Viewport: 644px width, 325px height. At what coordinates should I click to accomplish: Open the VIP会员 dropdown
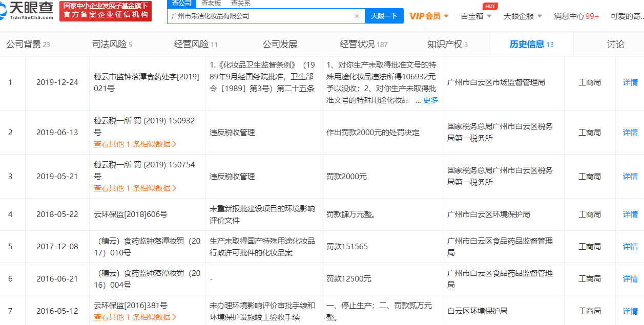pyautogui.click(x=429, y=16)
